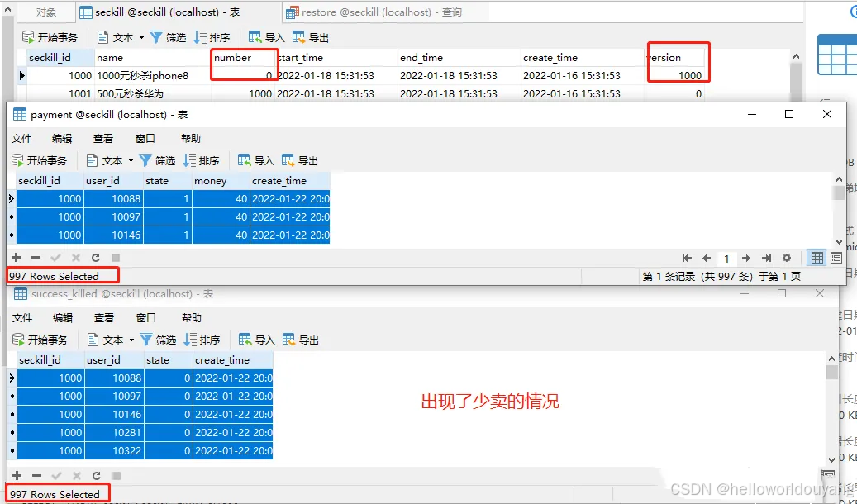Viewport: 857px width, 504px height.
Task: Click page number field in payment window
Action: [726, 259]
